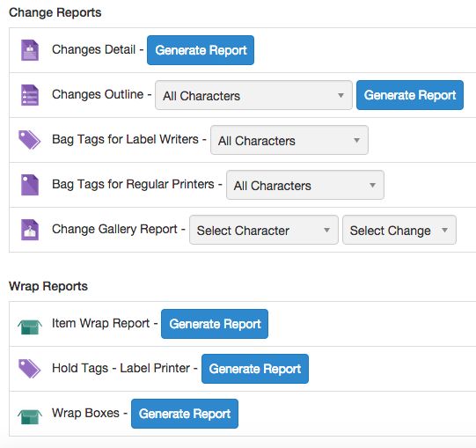Image resolution: width=476 pixels, height=448 pixels.
Task: Open Label Writers All Characters dropdown
Action: 289,140
